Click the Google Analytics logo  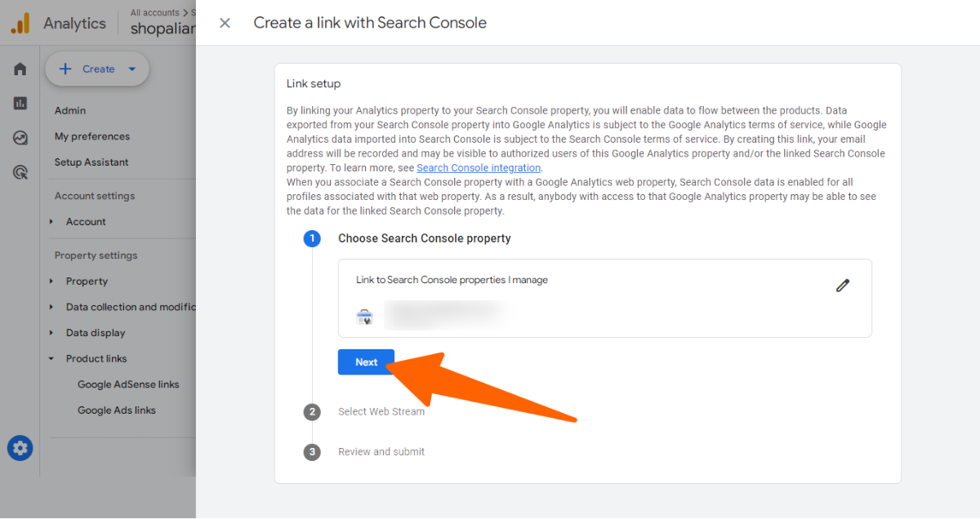(x=20, y=23)
